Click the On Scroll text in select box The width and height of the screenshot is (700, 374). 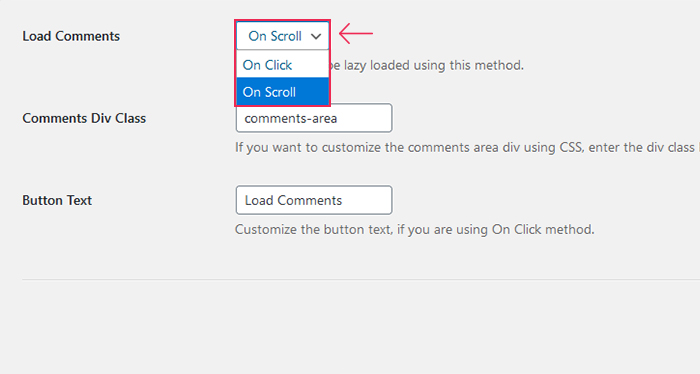coord(275,36)
